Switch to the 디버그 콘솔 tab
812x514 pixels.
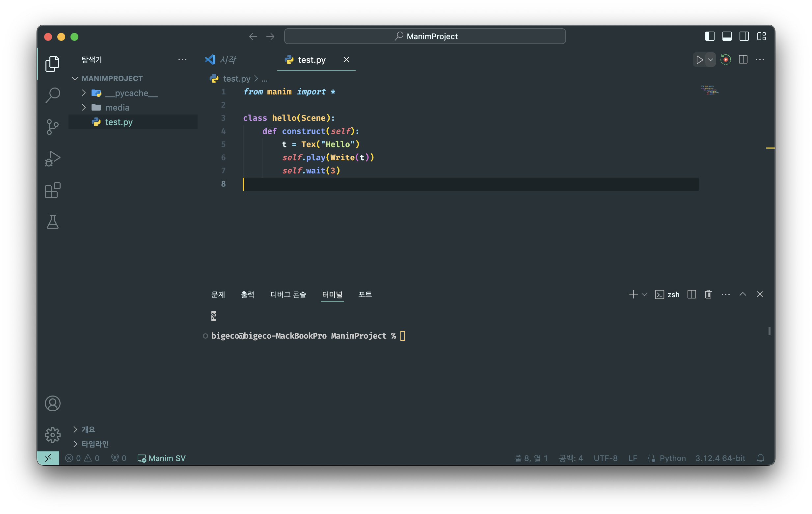pos(288,294)
